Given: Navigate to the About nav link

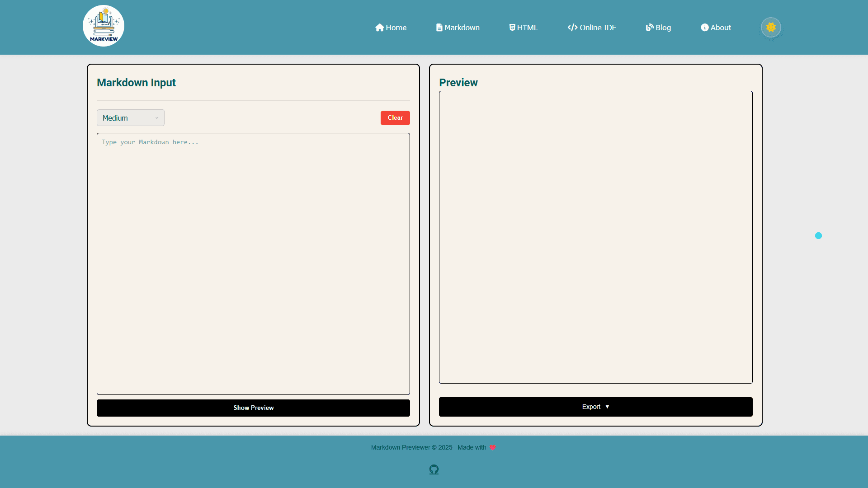Looking at the screenshot, I should pyautogui.click(x=721, y=28).
